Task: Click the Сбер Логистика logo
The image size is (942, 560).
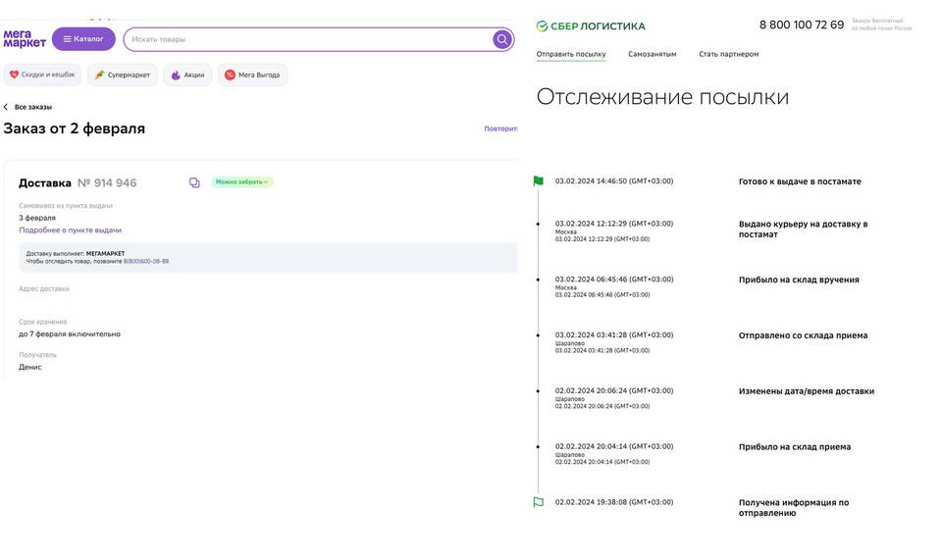Action: pyautogui.click(x=591, y=25)
